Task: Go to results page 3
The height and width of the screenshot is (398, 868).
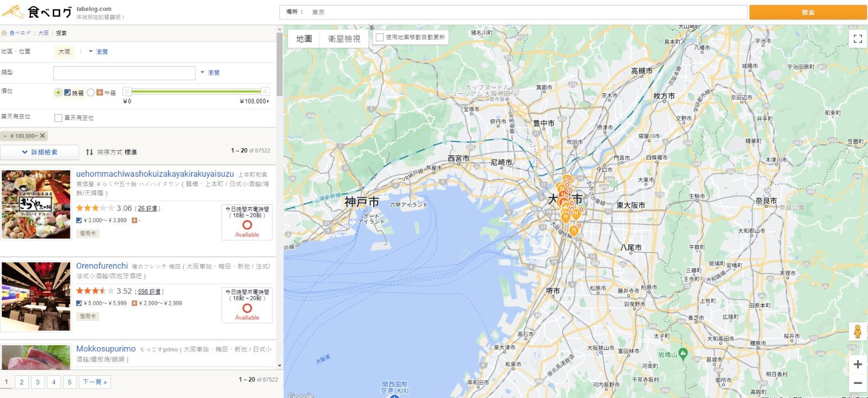Action: pos(37,382)
